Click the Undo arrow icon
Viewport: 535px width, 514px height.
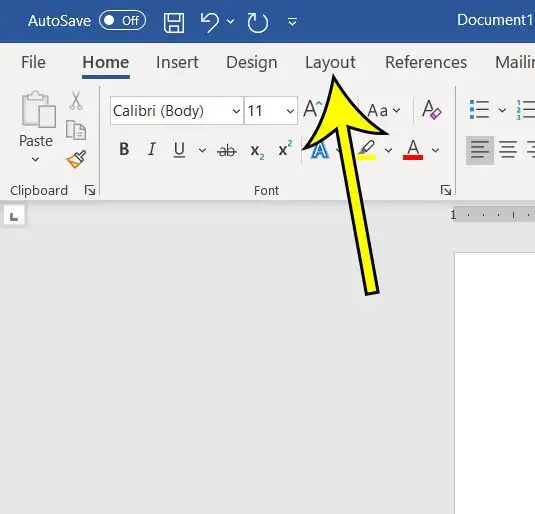[x=209, y=22]
